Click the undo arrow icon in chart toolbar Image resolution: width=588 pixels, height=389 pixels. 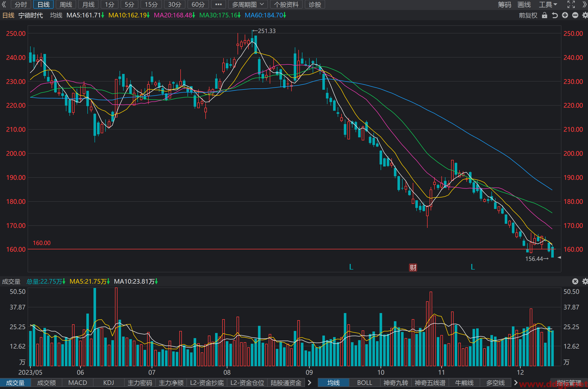[x=555, y=15]
